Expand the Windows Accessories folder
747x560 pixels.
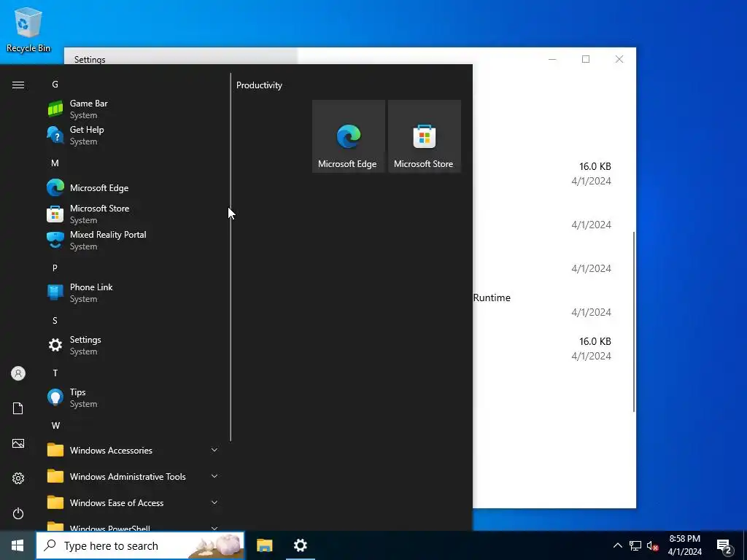[x=133, y=450]
